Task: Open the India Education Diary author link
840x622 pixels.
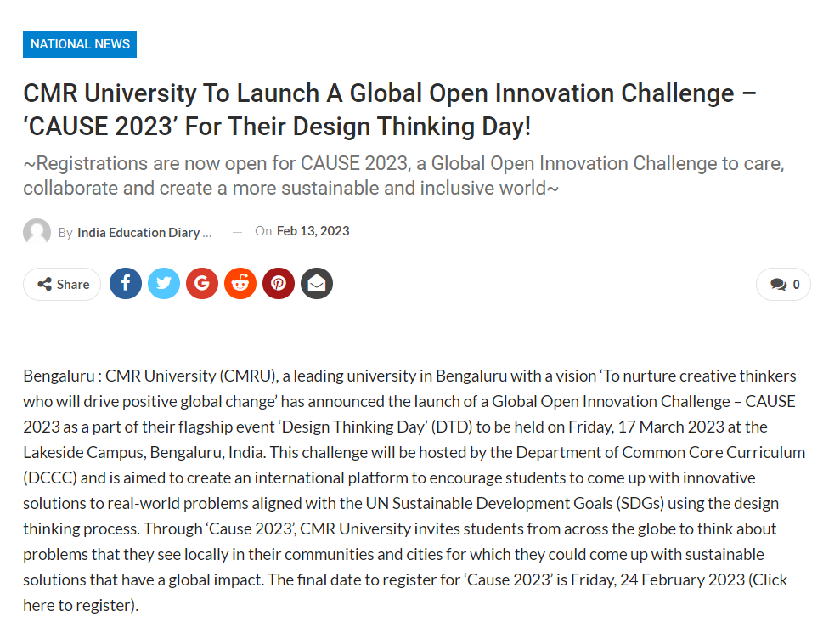Action: click(x=144, y=232)
